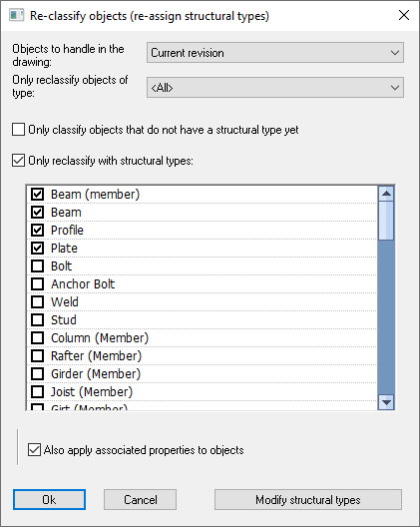The image size is (420, 527).
Task: Open the Current revision dropdown
Action: (275, 53)
